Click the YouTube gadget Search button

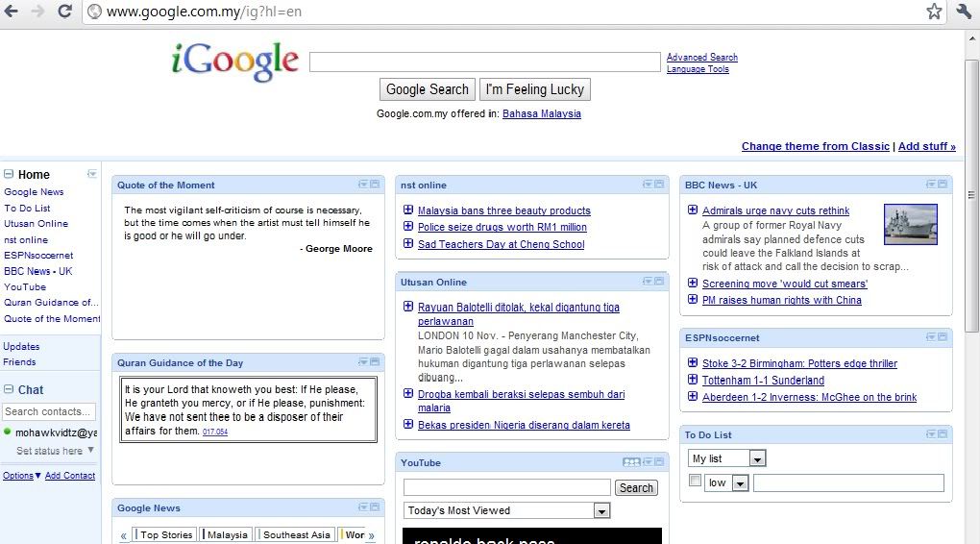point(636,487)
